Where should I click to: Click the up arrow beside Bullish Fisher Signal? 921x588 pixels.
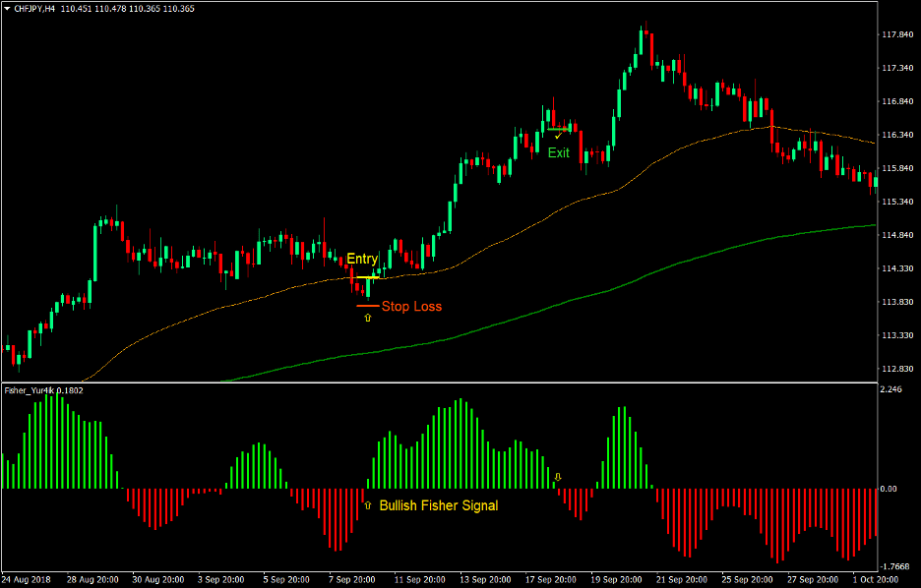click(x=366, y=505)
